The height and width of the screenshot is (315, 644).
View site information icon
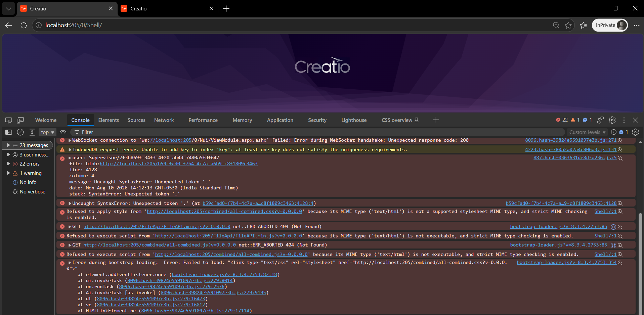[39, 25]
